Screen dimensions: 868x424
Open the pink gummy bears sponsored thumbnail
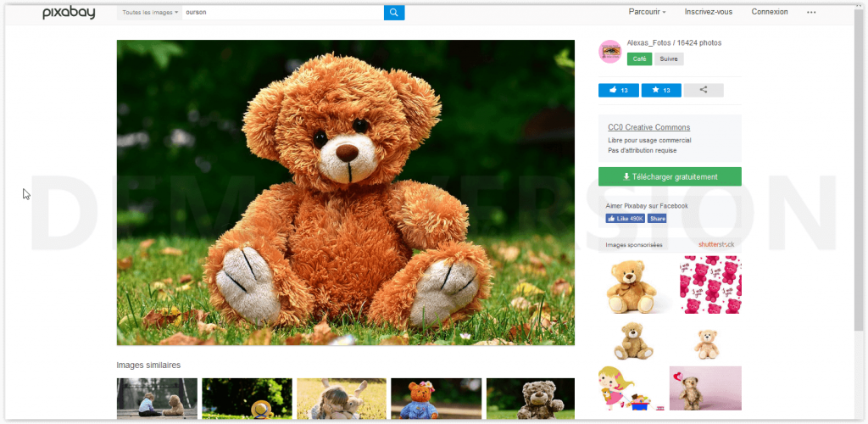click(710, 285)
